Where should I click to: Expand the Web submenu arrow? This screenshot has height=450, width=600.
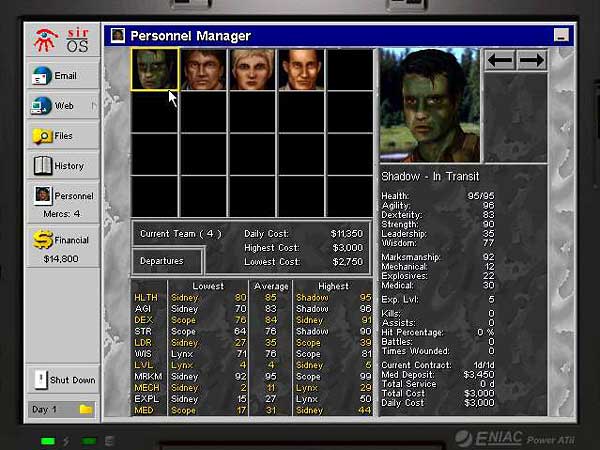pyautogui.click(x=95, y=105)
